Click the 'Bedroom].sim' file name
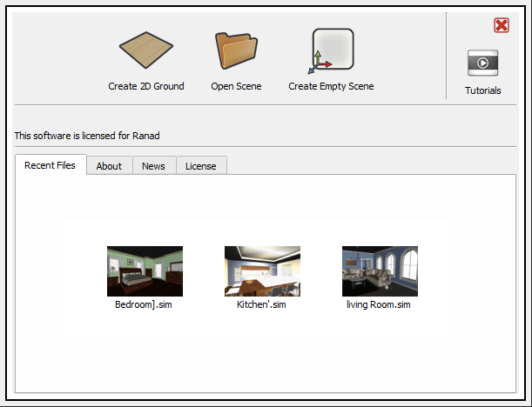Viewport: 532px width, 407px height. coord(144,305)
